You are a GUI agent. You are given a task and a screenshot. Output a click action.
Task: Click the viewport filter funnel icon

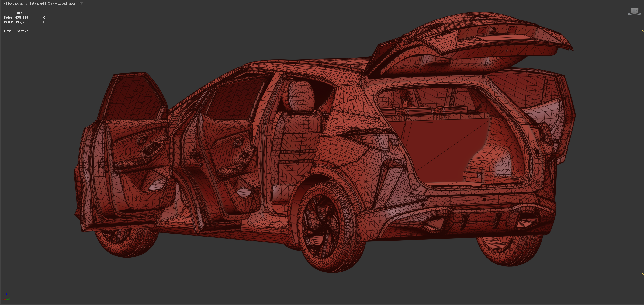tap(81, 4)
